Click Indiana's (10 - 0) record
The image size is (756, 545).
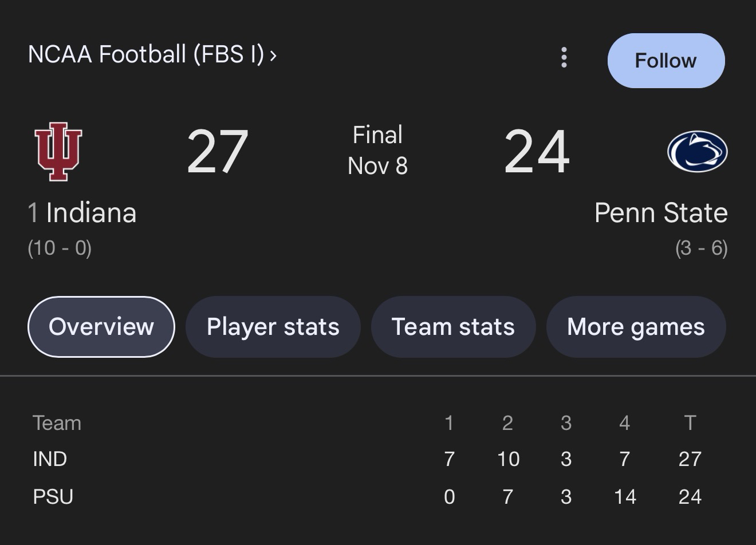60,248
